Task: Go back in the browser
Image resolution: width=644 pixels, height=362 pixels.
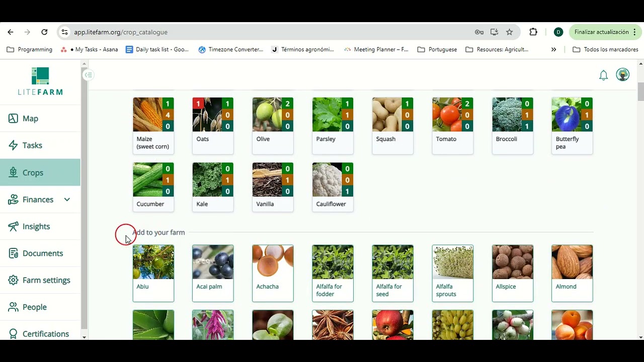Action: pyautogui.click(x=11, y=32)
